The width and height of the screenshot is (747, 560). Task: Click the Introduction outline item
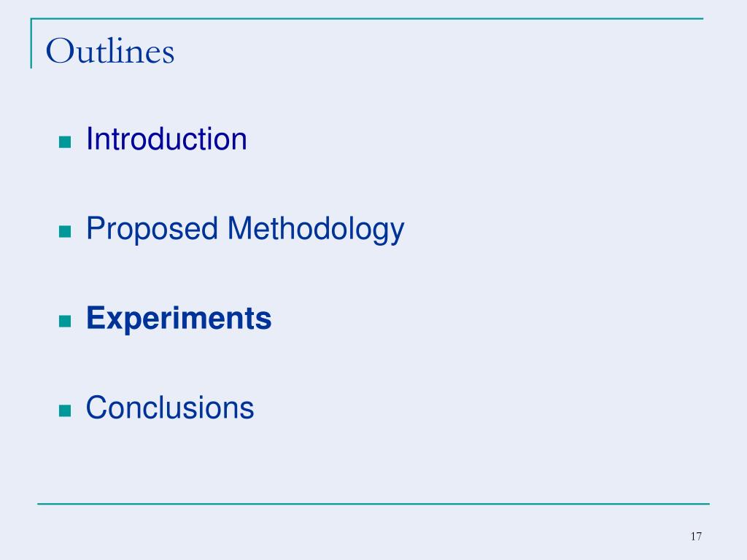point(166,139)
